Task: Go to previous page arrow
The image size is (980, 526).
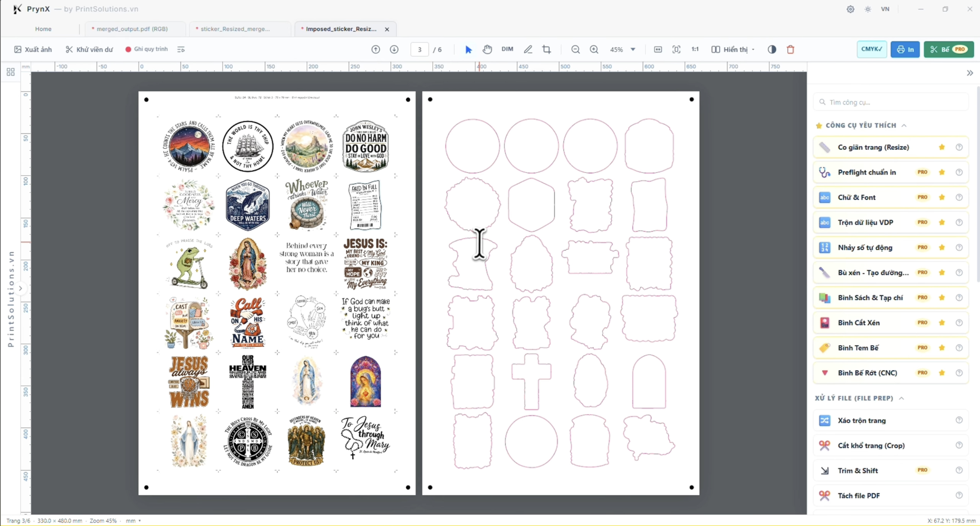Action: 376,50
